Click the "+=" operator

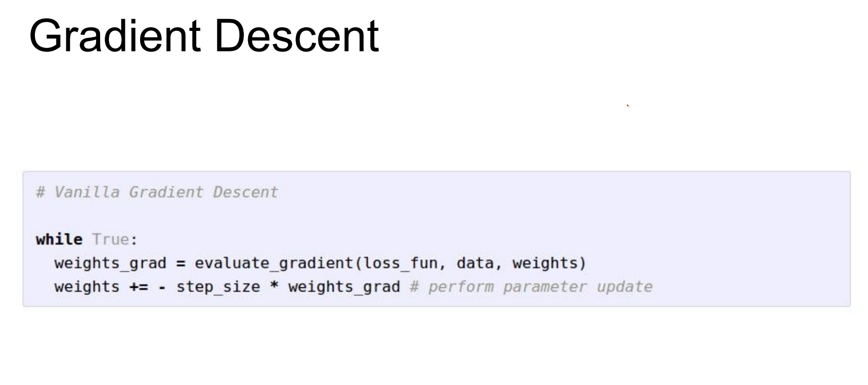138,287
